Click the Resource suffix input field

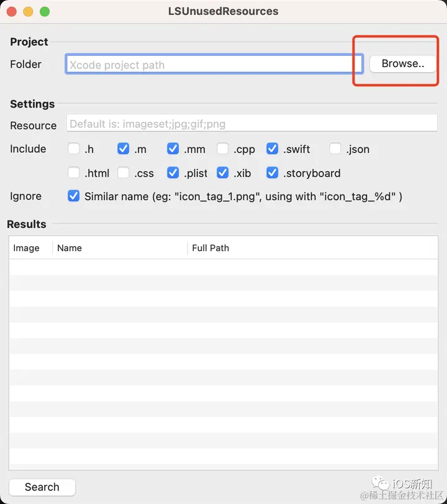252,123
